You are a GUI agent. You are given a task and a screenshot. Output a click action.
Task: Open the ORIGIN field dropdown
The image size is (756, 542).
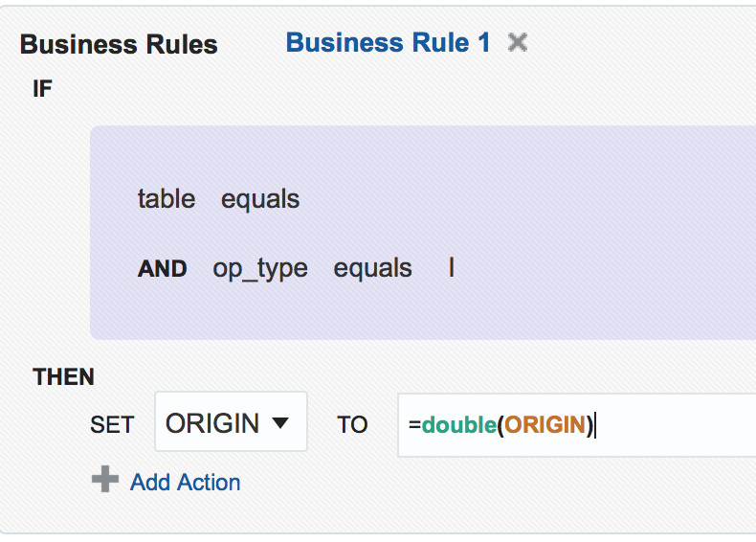pos(231,421)
